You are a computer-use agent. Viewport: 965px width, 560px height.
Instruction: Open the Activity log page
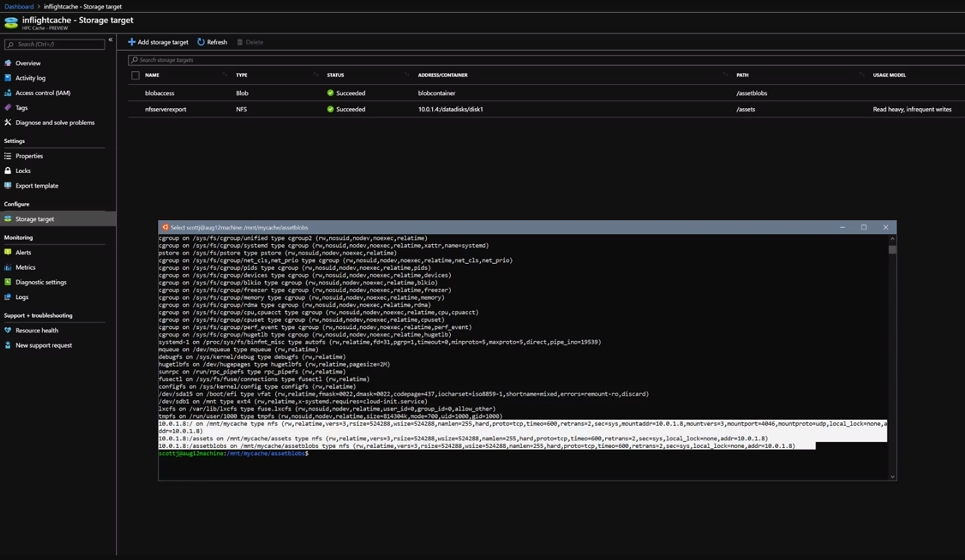(31, 78)
